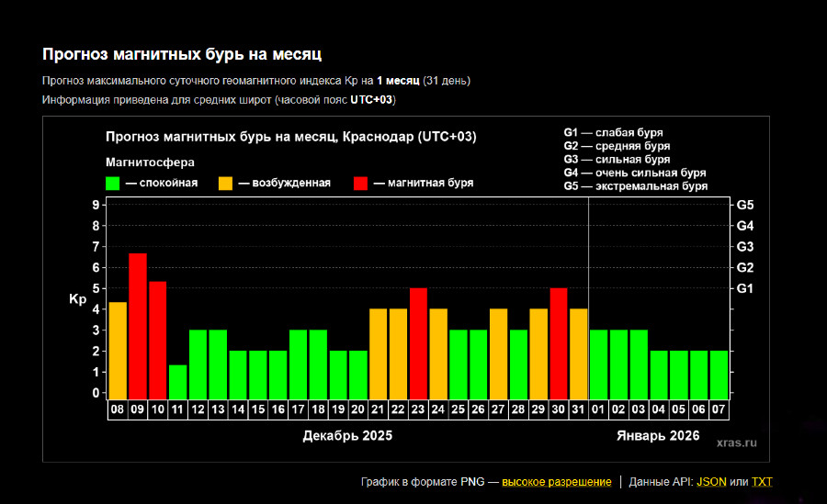The width and height of the screenshot is (827, 504).
Task: Click the date label 31 on the axis
Action: (579, 410)
